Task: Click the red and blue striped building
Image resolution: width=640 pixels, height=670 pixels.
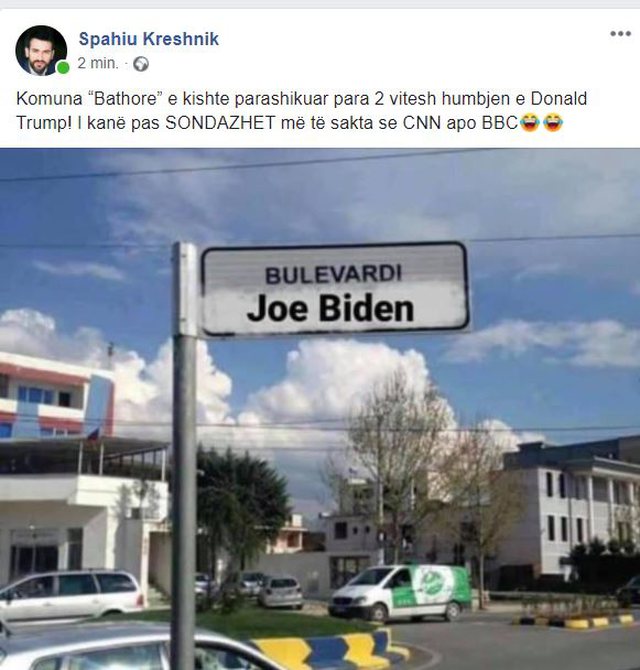Action: [56, 396]
